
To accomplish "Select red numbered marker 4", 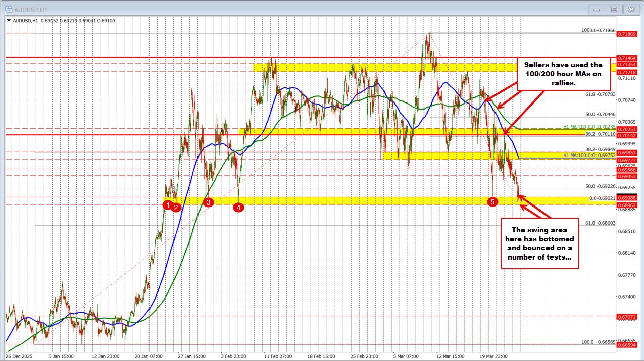I will pyautogui.click(x=238, y=207).
